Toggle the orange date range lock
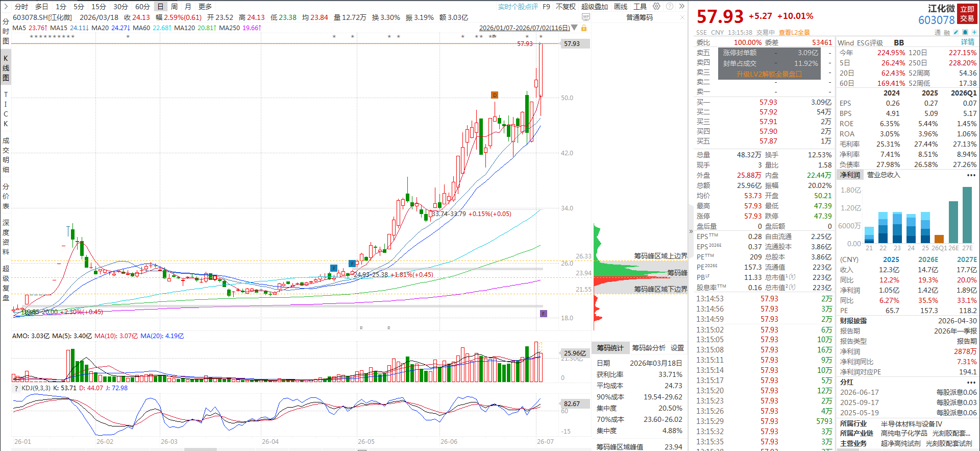The image size is (980, 451). (584, 28)
